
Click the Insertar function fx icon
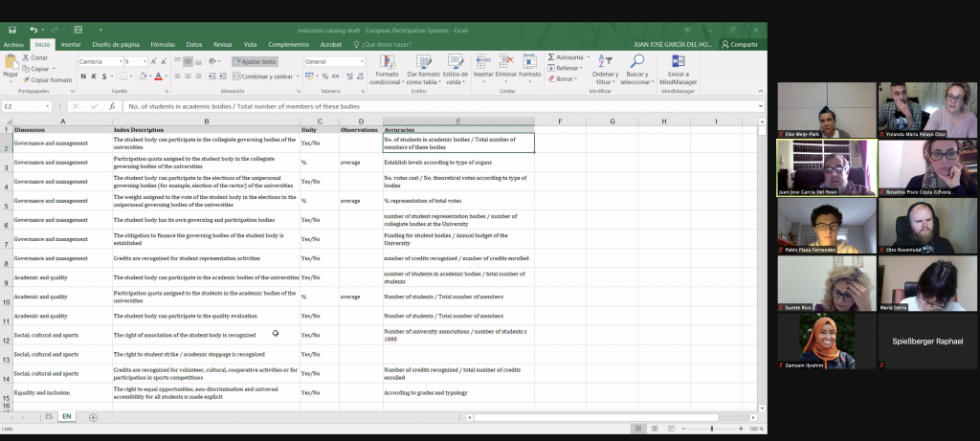tap(112, 106)
